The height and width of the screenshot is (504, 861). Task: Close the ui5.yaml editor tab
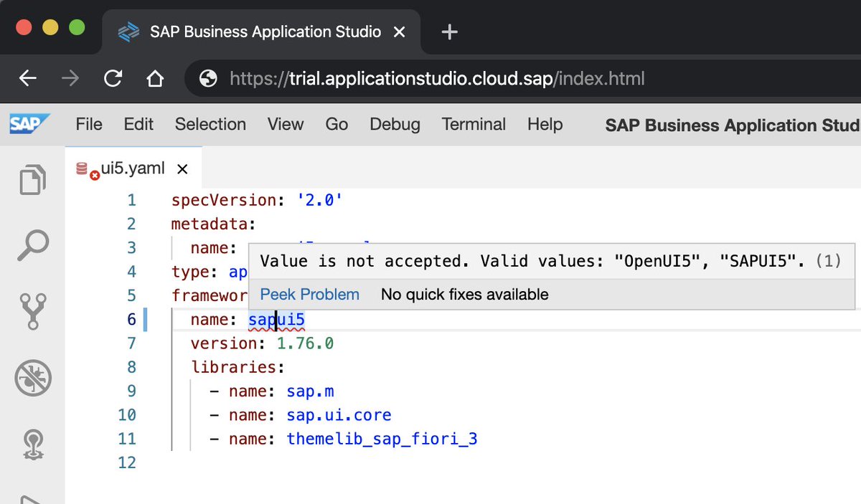[182, 169]
